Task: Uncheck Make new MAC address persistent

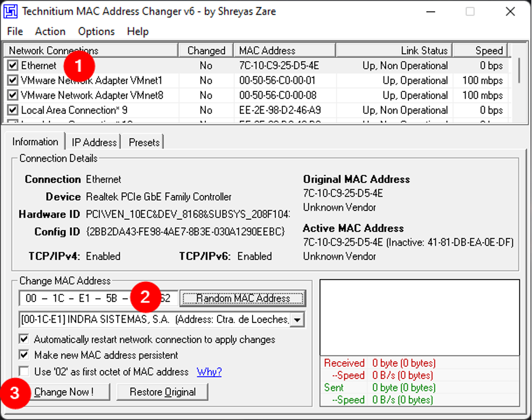Action: 24,354
